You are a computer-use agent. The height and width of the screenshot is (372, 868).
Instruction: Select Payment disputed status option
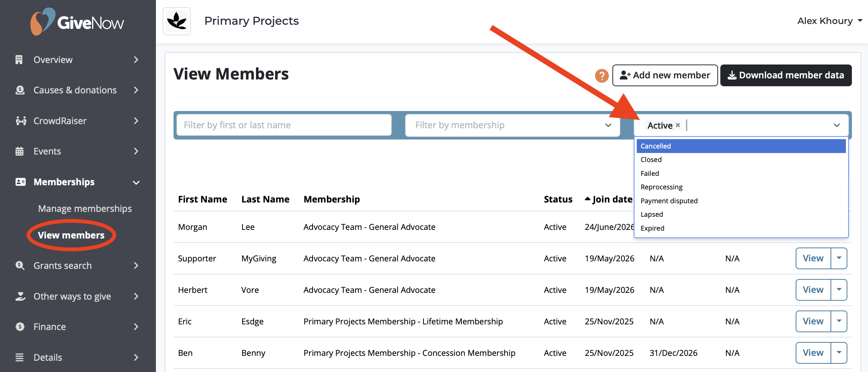(741, 201)
